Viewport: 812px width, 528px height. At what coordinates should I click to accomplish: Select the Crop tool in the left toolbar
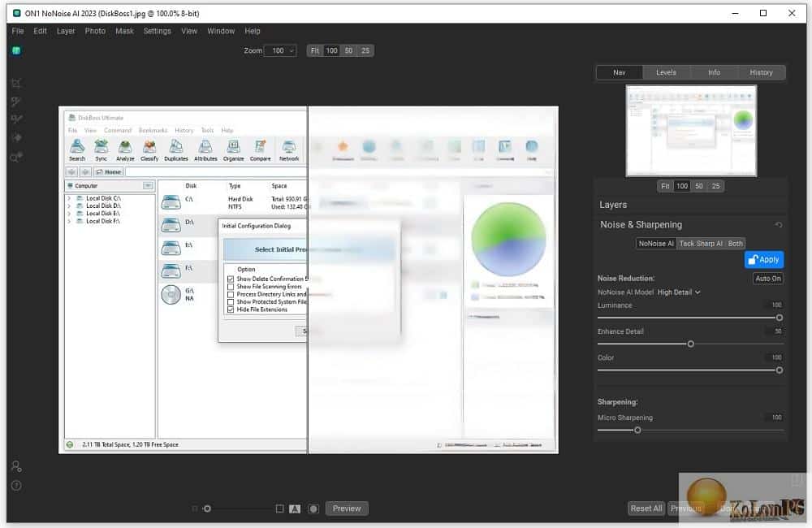(x=16, y=84)
